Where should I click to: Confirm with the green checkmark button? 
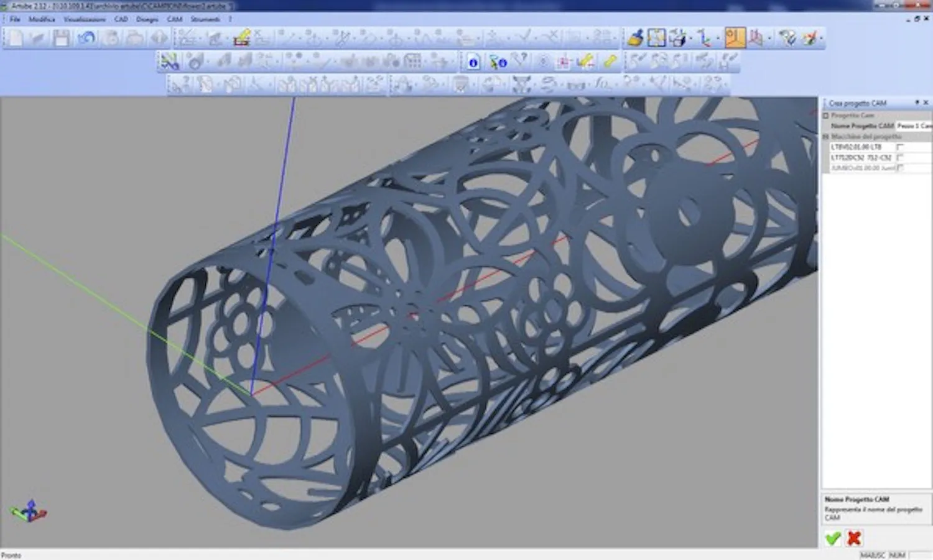(x=833, y=538)
